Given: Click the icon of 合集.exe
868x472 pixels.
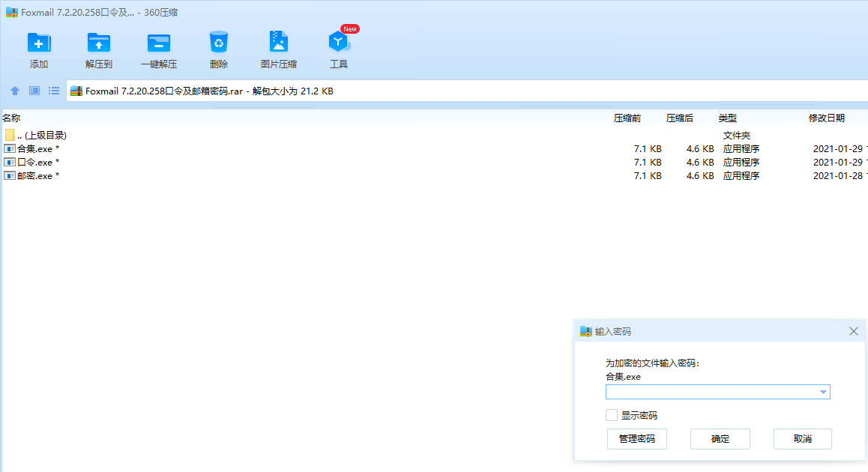Looking at the screenshot, I should pyautogui.click(x=10, y=149).
